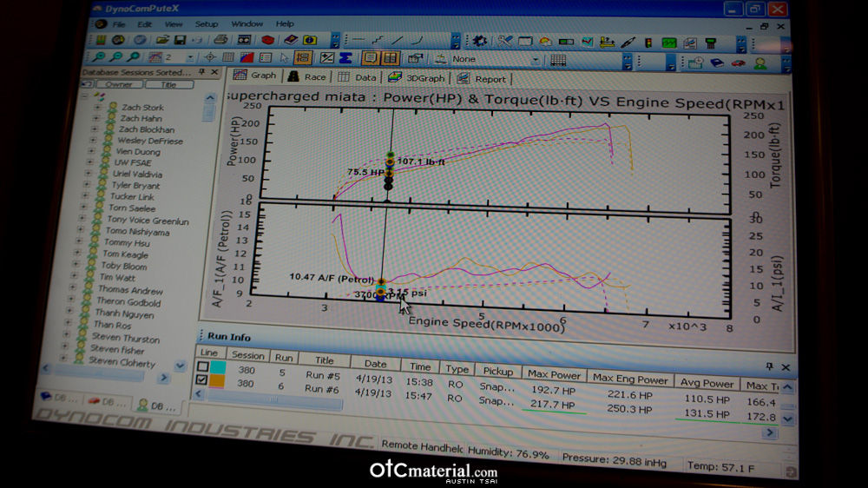Uncheck the Run #6 line checkbox
The width and height of the screenshot is (868, 488).
click(x=201, y=379)
